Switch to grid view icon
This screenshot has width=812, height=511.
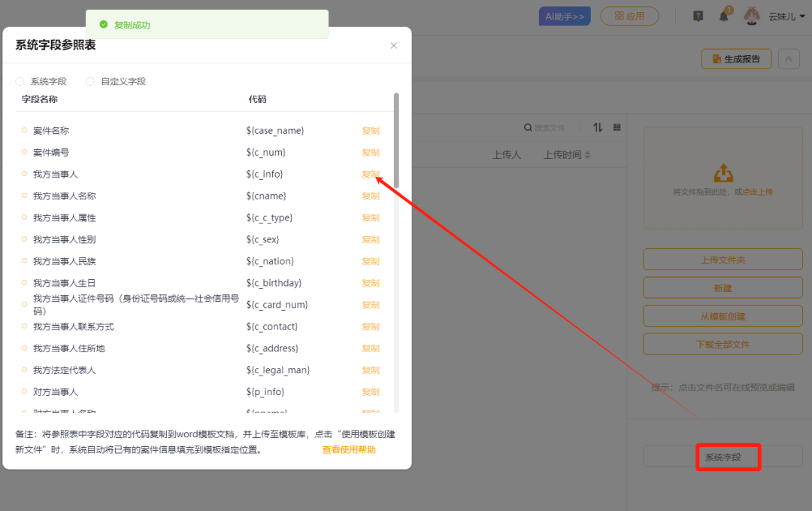click(617, 128)
